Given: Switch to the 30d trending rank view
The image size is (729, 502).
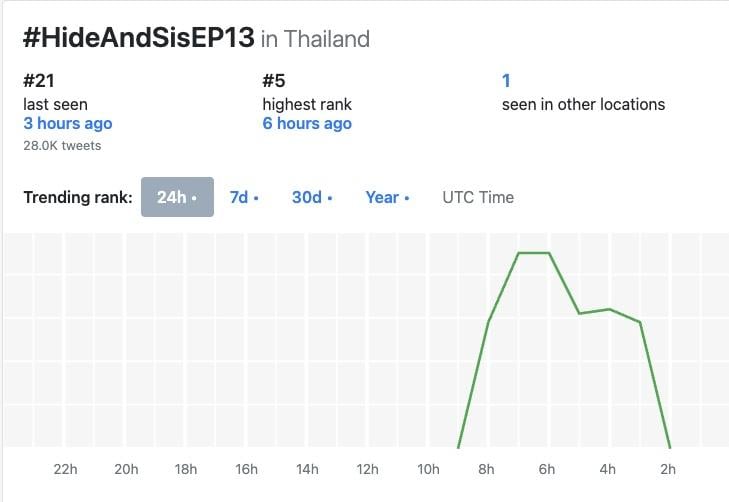Looking at the screenshot, I should point(312,197).
